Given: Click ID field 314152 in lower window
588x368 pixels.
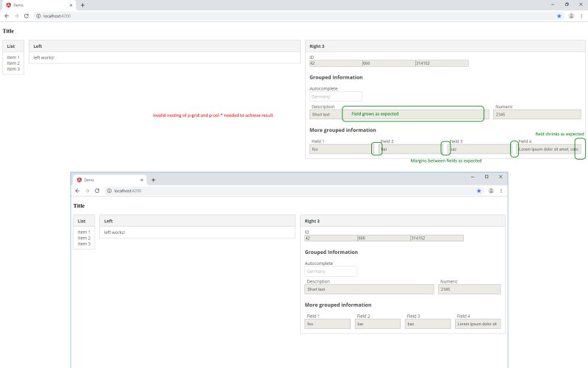Looking at the screenshot, I should [x=437, y=238].
